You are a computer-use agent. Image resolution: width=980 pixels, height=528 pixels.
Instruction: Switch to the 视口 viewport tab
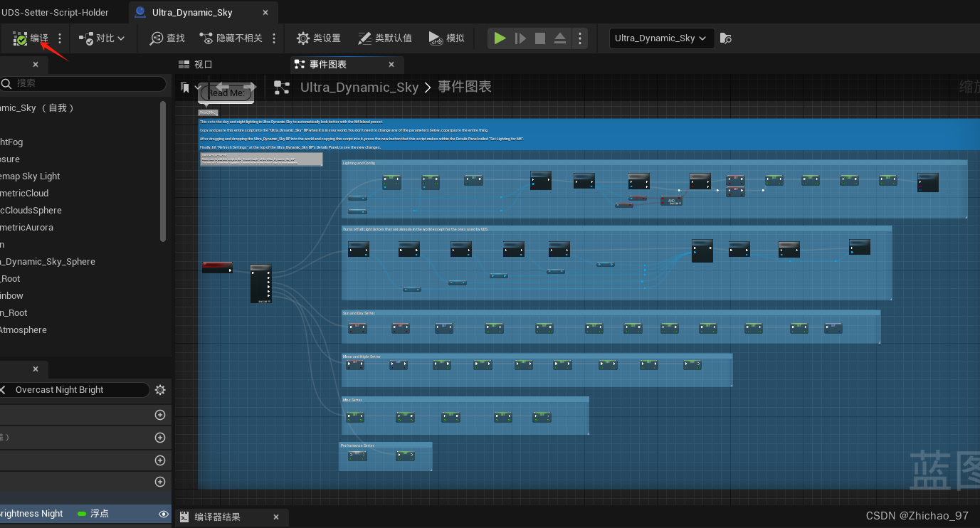tap(196, 64)
